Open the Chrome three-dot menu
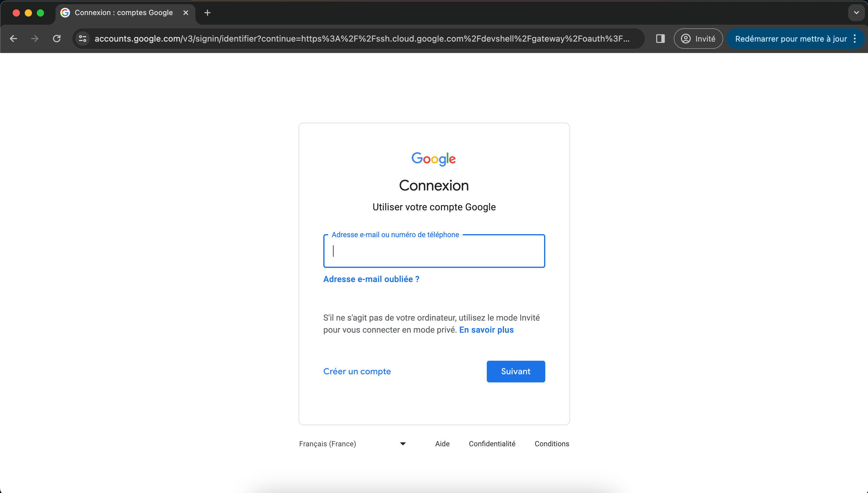Viewport: 868px width, 493px height. [x=855, y=39]
